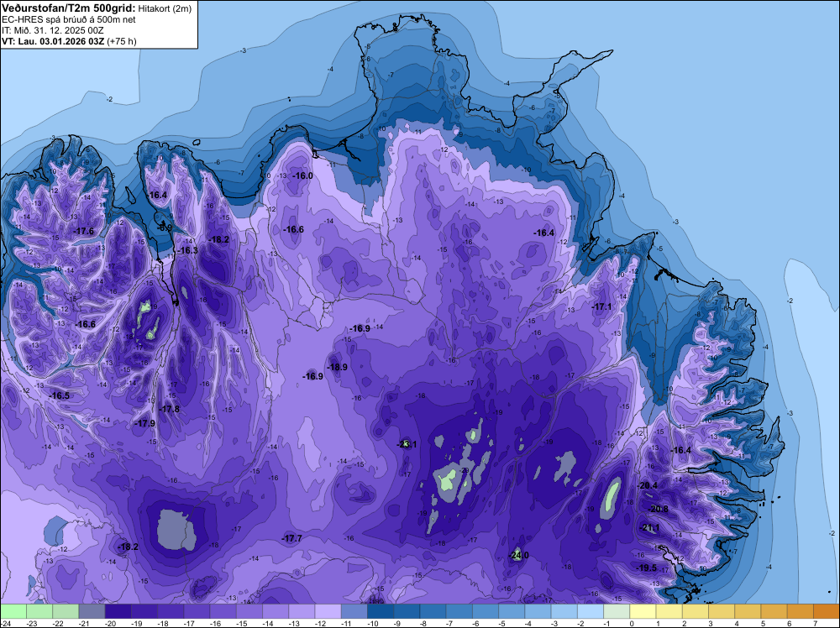This screenshot has width=840, height=628.
Task: Click the 'Hitakort (2m)' subtitle
Action: point(165,8)
